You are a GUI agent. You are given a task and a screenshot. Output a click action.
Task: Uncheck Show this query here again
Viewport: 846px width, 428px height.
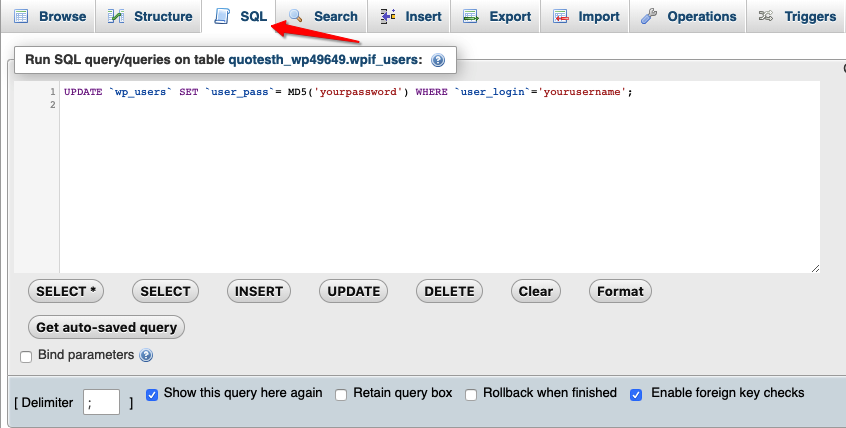click(x=152, y=395)
